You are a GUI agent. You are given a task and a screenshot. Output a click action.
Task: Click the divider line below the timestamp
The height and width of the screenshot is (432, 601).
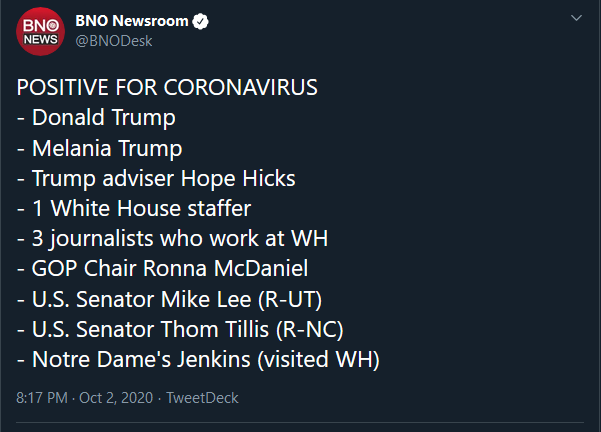pyautogui.click(x=300, y=423)
